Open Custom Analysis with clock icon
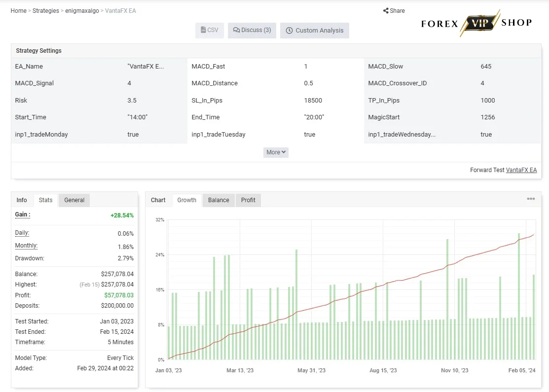Viewport: 549px width, 392px height. click(314, 31)
